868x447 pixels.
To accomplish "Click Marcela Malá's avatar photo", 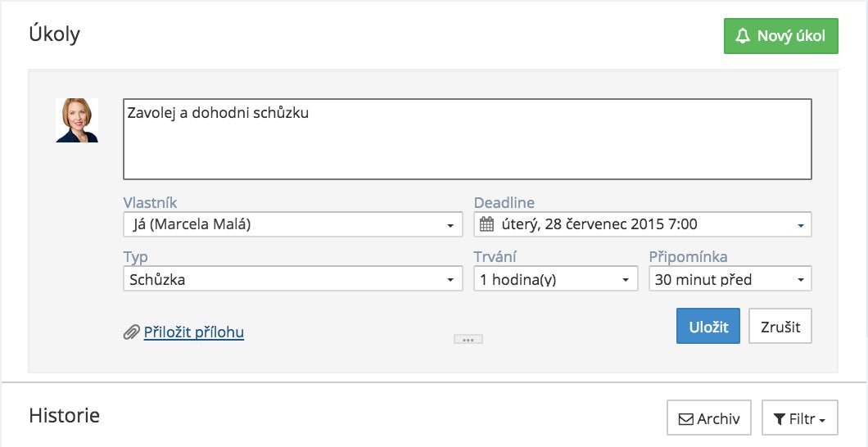I will point(77,120).
